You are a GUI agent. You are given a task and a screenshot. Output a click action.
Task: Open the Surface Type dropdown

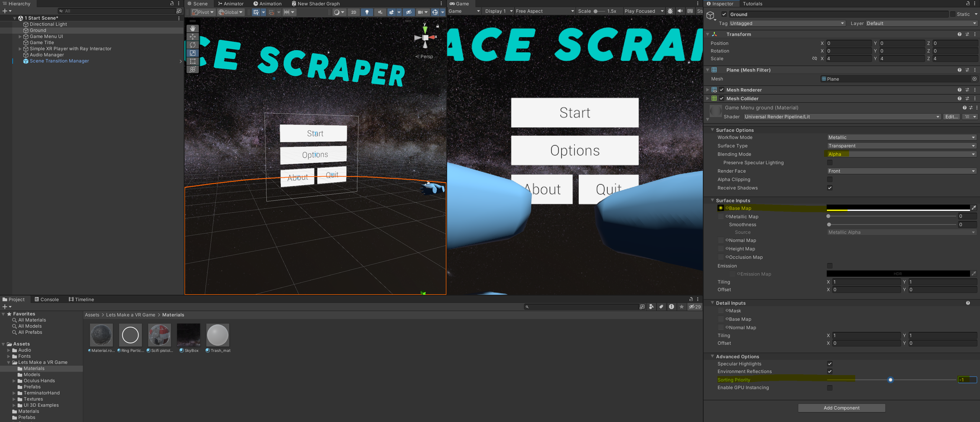[901, 146]
